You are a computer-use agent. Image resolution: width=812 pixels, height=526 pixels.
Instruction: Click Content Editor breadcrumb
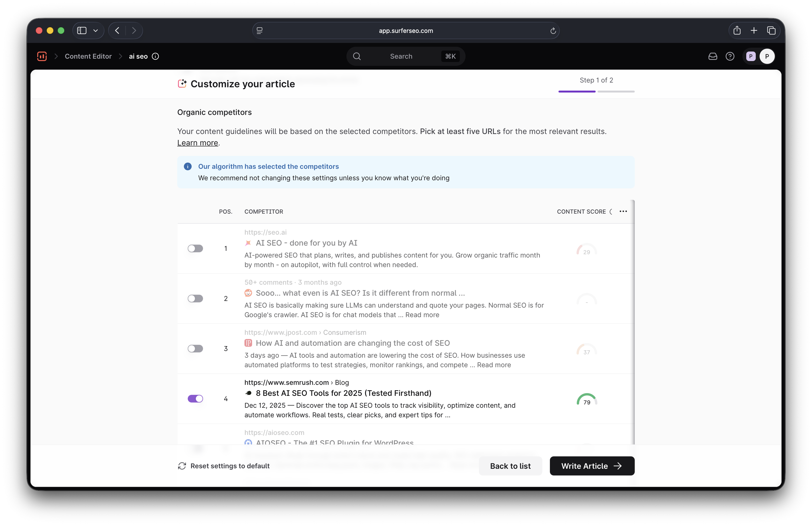[x=88, y=56]
